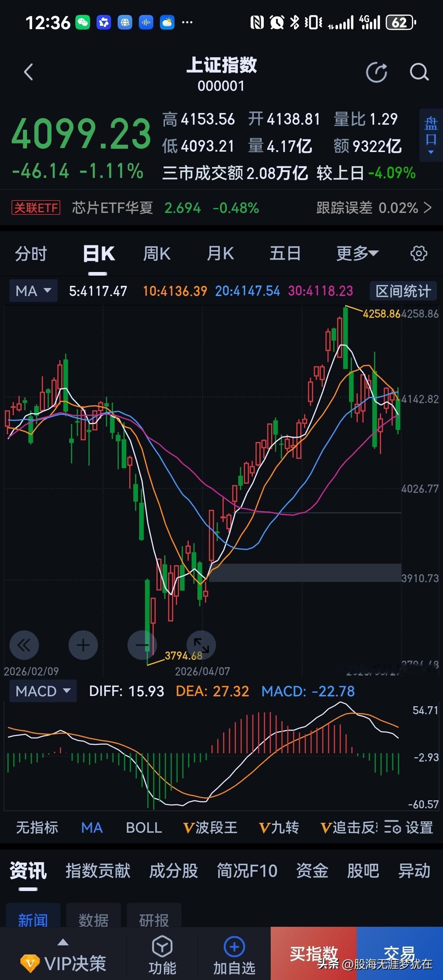Open VIP决策 diamond icon
This screenshot has width=443, height=980.
tap(30, 963)
